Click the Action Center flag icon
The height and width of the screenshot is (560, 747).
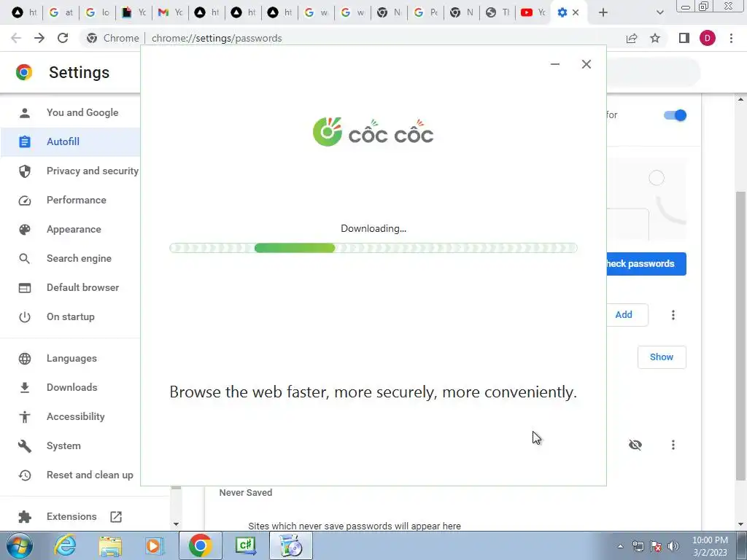(656, 546)
